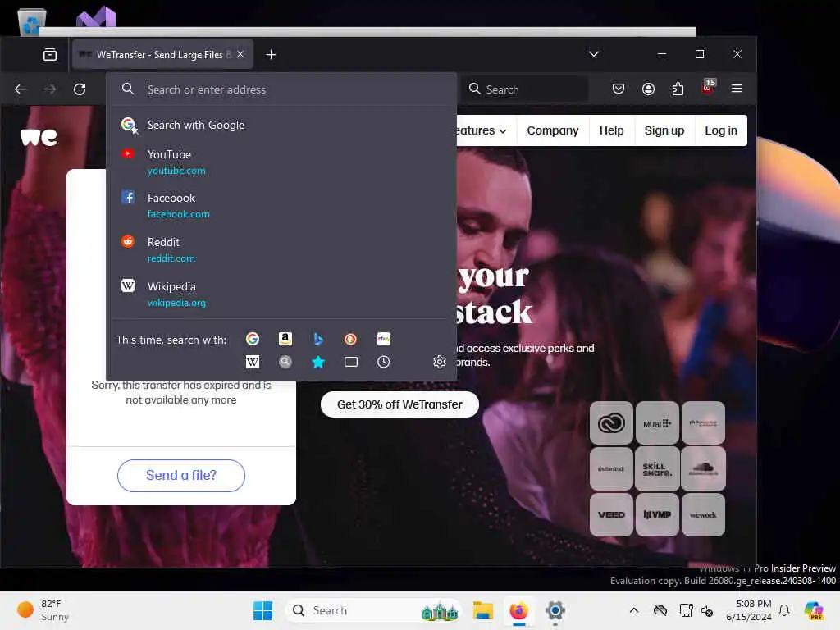840x630 pixels.
Task: Expand the list all tabs chevron
Action: [594, 54]
